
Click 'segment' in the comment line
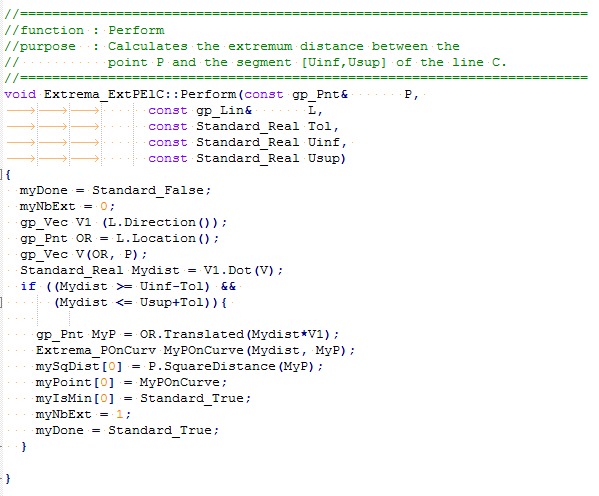pyautogui.click(x=264, y=62)
